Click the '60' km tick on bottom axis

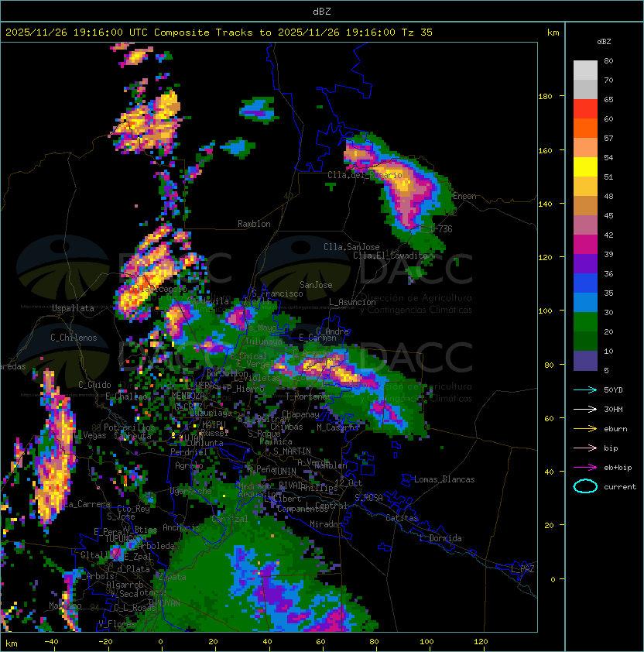(x=320, y=642)
